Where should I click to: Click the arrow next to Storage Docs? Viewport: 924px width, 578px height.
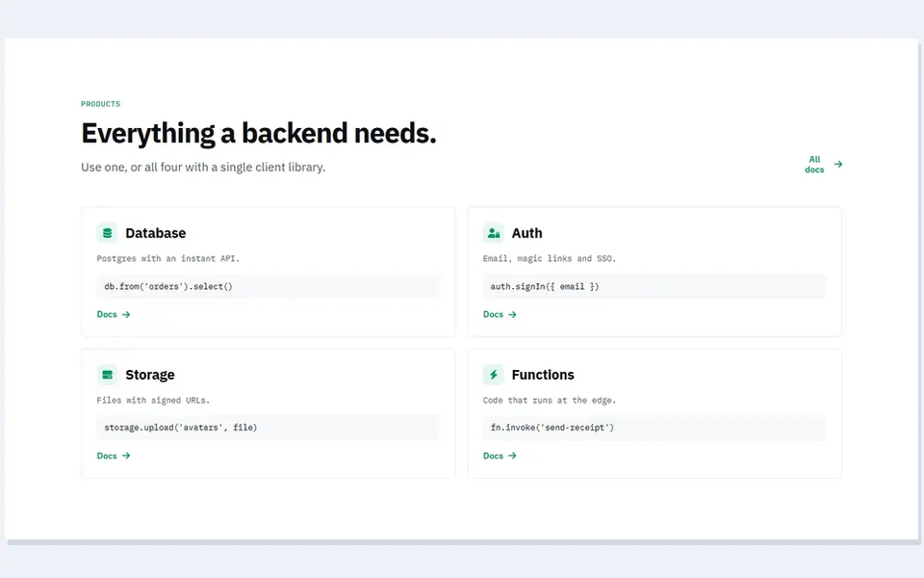tap(126, 456)
